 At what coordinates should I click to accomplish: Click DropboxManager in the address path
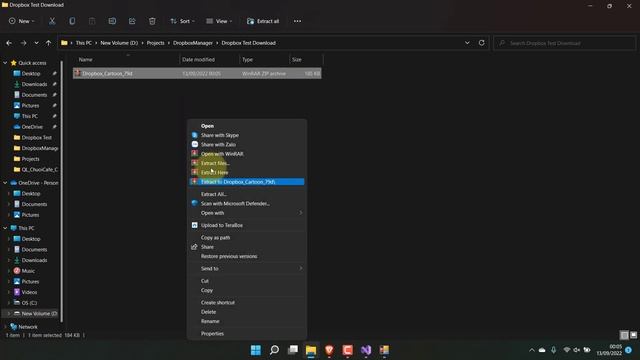point(193,43)
